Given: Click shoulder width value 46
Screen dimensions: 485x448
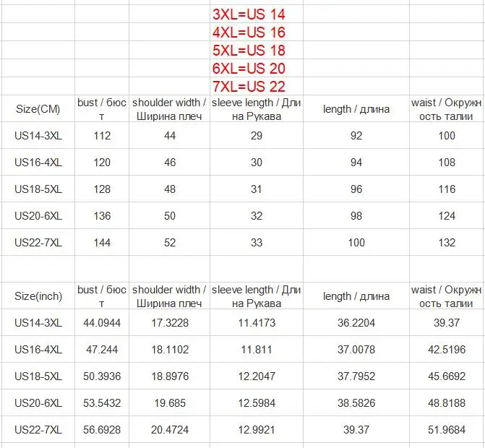Looking at the screenshot, I should 170,163.
